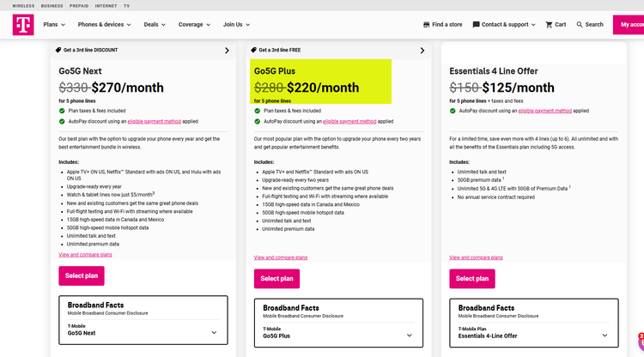Screen dimensions: 644x357
Task: Select plan for Go5G Plus
Action: click(276, 279)
